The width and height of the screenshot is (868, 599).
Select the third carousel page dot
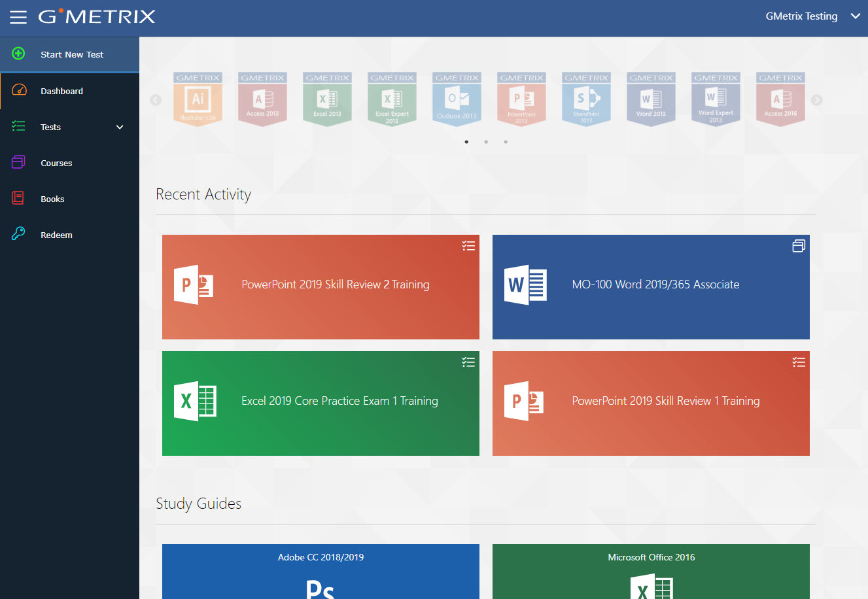point(506,142)
